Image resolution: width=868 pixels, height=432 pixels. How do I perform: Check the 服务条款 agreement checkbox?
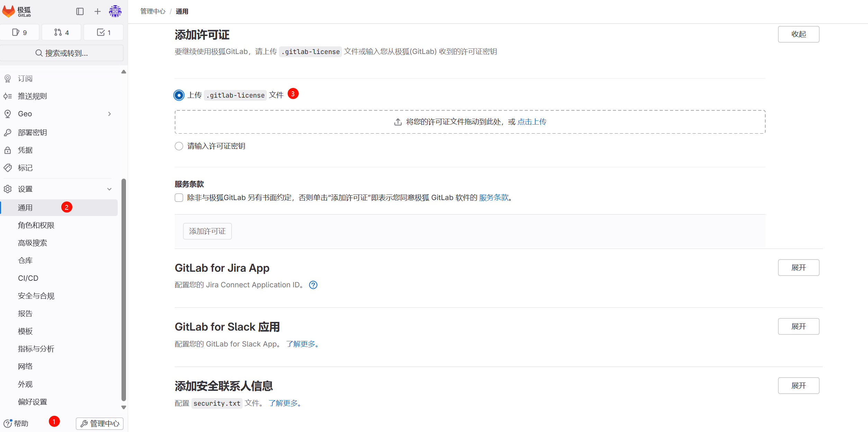pos(179,197)
